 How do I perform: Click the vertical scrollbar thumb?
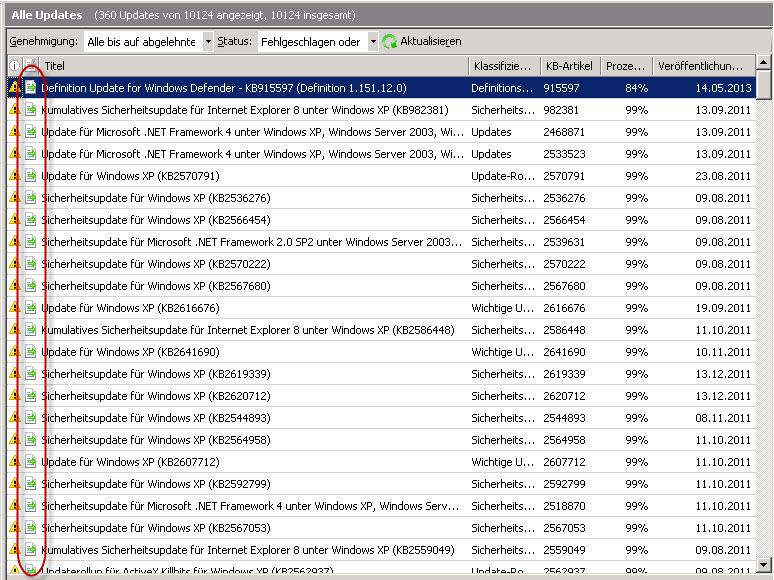point(764,85)
